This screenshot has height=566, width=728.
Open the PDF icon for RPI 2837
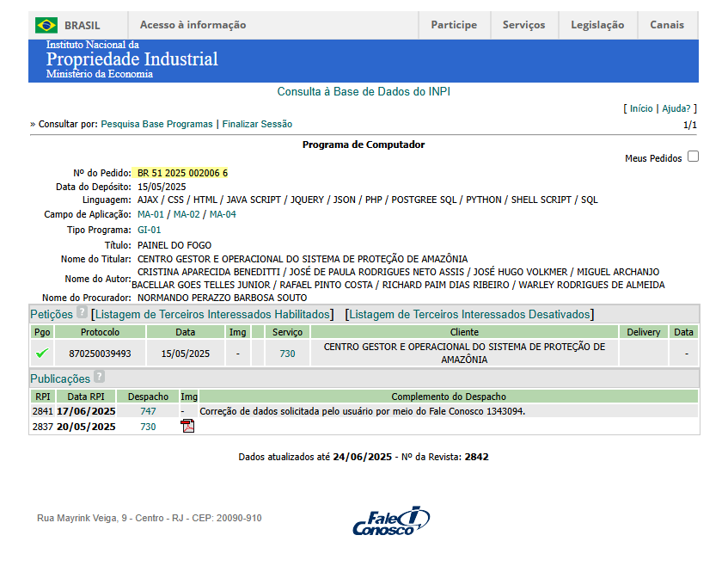(187, 427)
